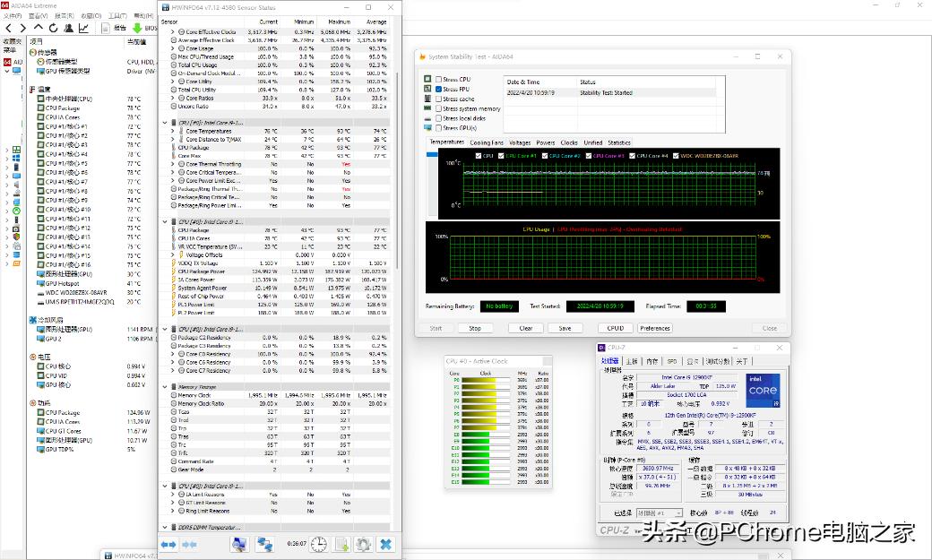The height and width of the screenshot is (560, 932).
Task: Click the Stop button in System Stability Test
Action: (475, 328)
